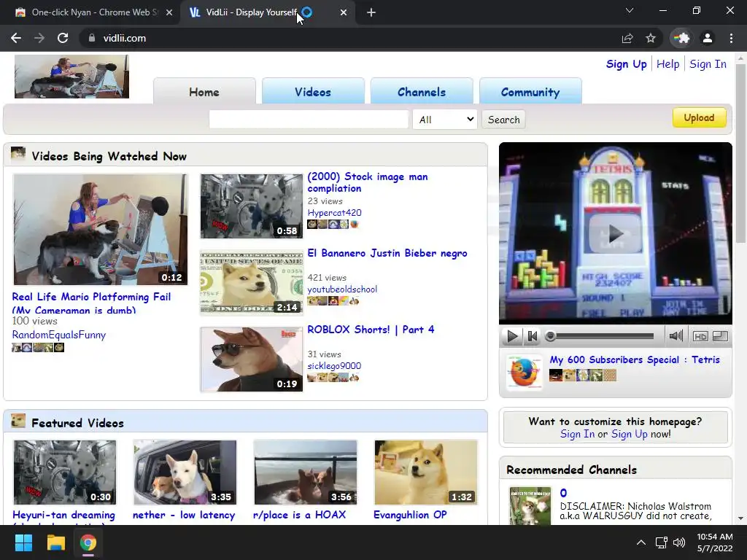Viewport: 747px width, 560px height.
Task: Open Real Life Mario Platforming Fail thumbnail
Action: (100, 230)
